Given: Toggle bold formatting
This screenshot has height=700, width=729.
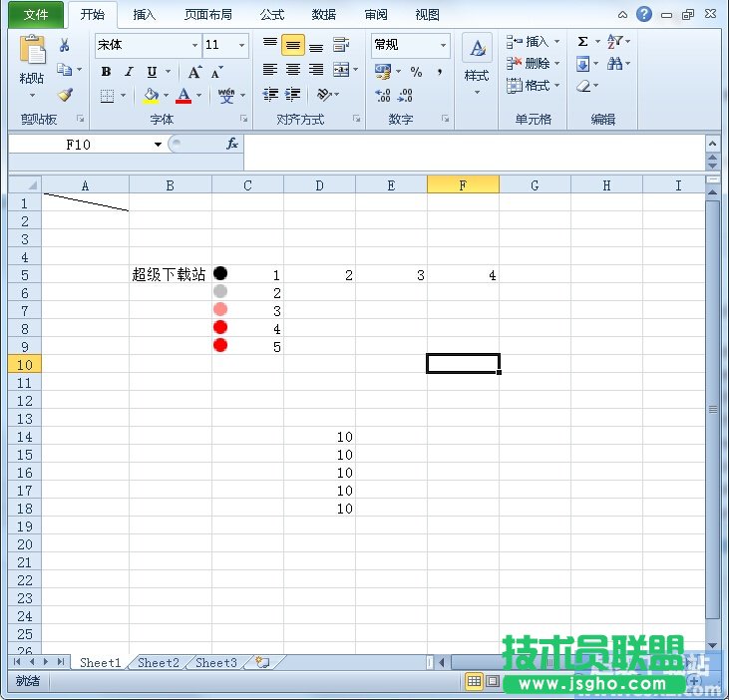Looking at the screenshot, I should [x=106, y=72].
